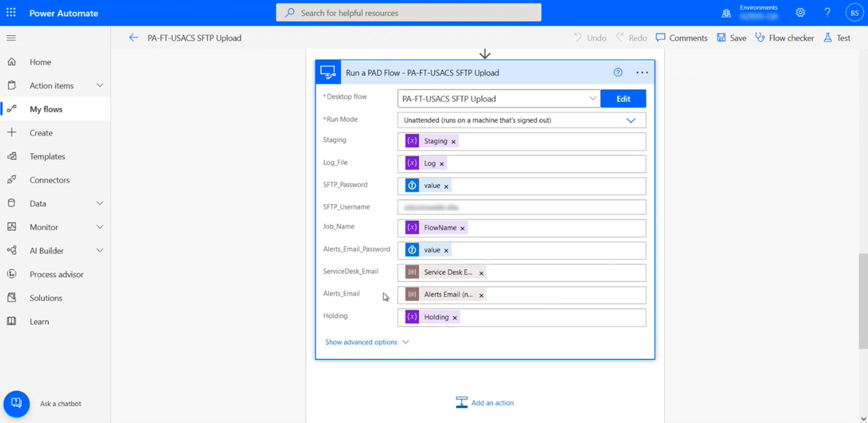The image size is (868, 423).
Task: Open the app launcher waffle icon
Action: tap(12, 13)
